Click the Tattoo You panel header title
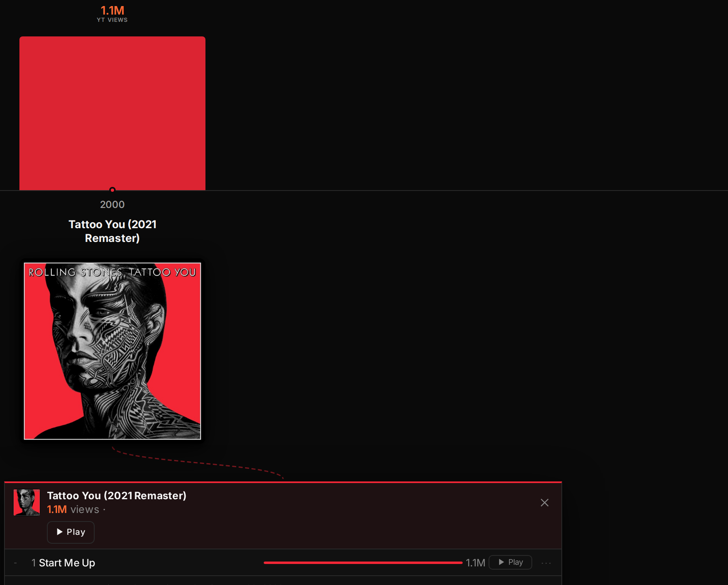 pos(116,496)
